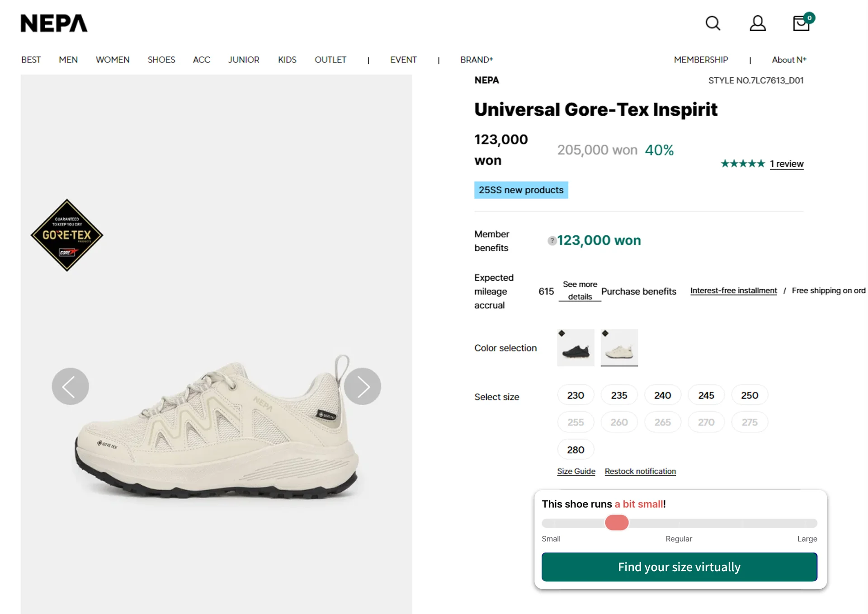Open the shopping cart icon
This screenshot has width=868, height=614.
(802, 23)
